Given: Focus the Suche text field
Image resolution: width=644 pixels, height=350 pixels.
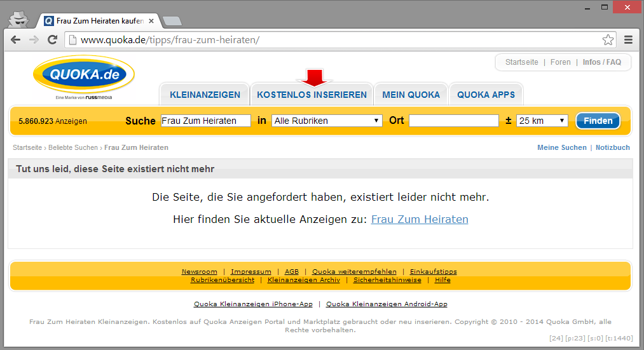Looking at the screenshot, I should coord(205,121).
